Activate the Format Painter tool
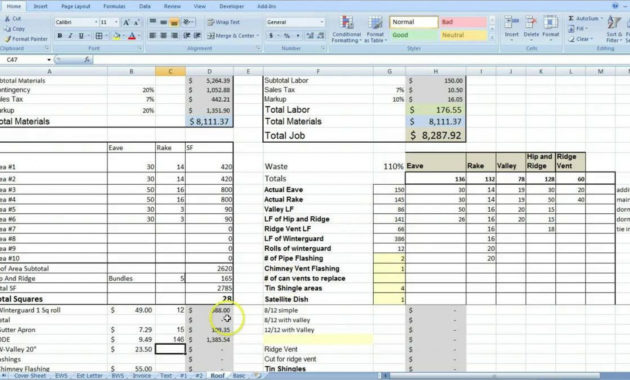 26,39
